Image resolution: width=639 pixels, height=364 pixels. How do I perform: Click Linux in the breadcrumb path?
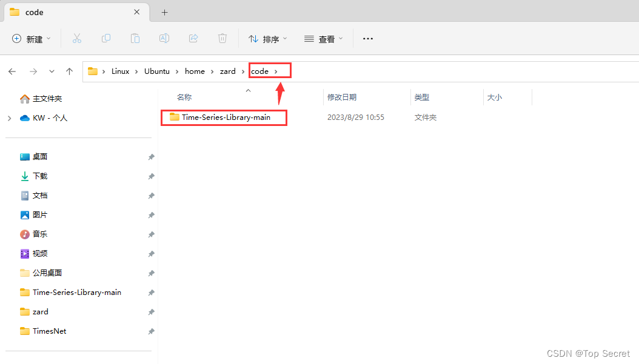tap(120, 71)
